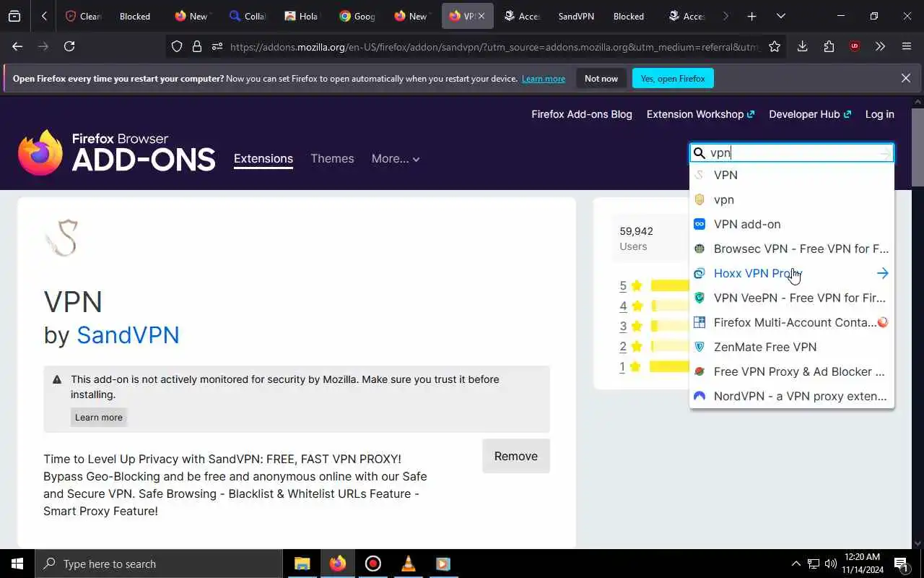Viewport: 924px width, 578px height.
Task: Show hidden system tray icons
Action: (796, 564)
